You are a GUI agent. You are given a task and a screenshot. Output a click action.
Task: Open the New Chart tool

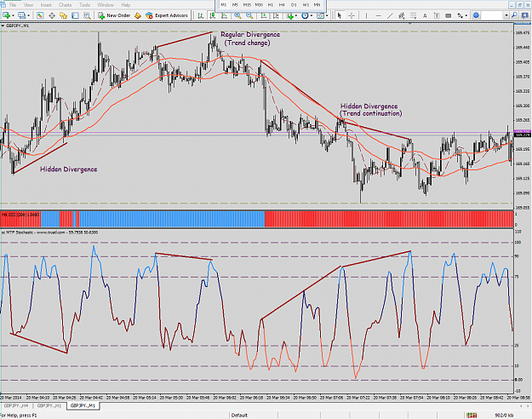(6, 15)
